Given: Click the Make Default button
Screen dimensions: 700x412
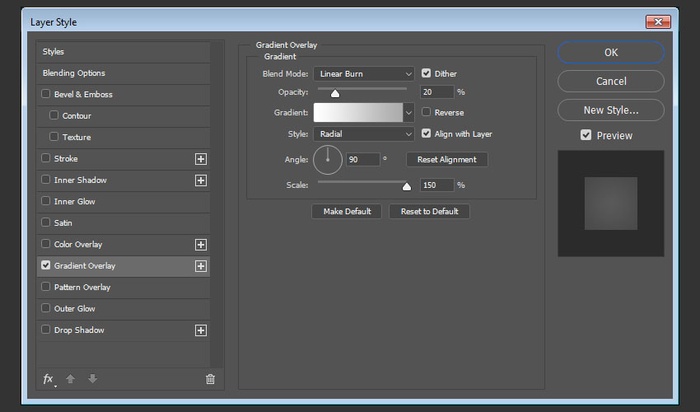Looking at the screenshot, I should [x=347, y=211].
